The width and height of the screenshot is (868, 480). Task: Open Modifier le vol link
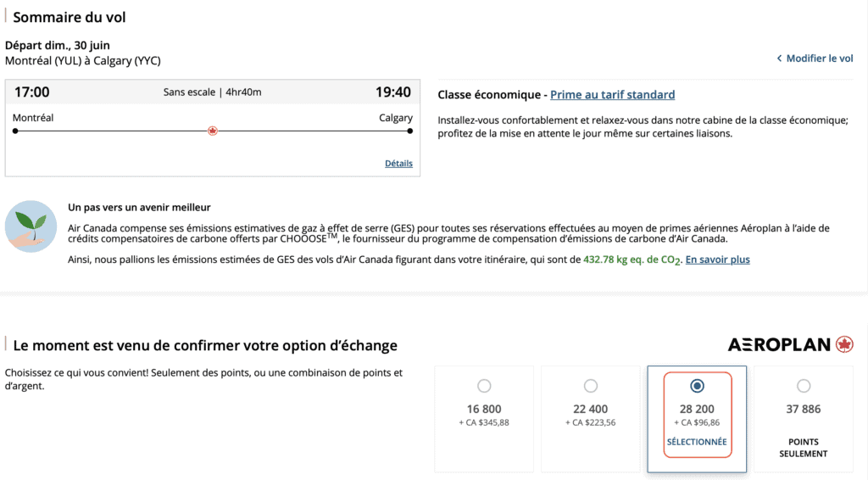820,59
